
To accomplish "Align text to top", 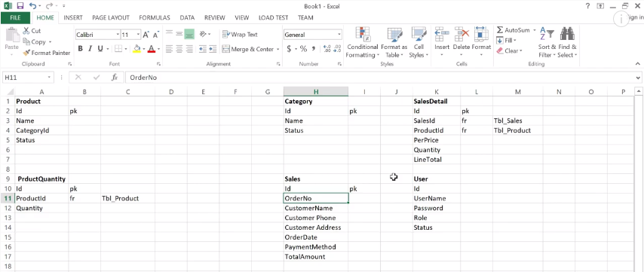I will pyautogui.click(x=169, y=34).
